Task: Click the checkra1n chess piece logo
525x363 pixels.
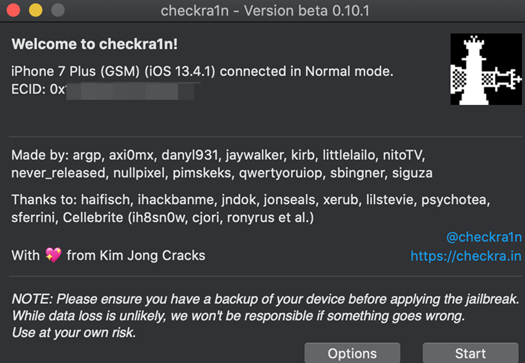Action: coord(486,69)
